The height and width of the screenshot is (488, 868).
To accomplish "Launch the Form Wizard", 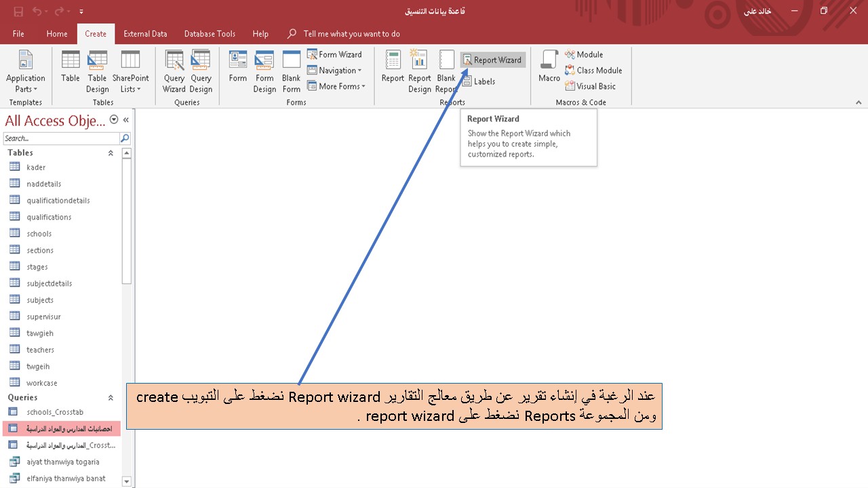I will pos(335,54).
